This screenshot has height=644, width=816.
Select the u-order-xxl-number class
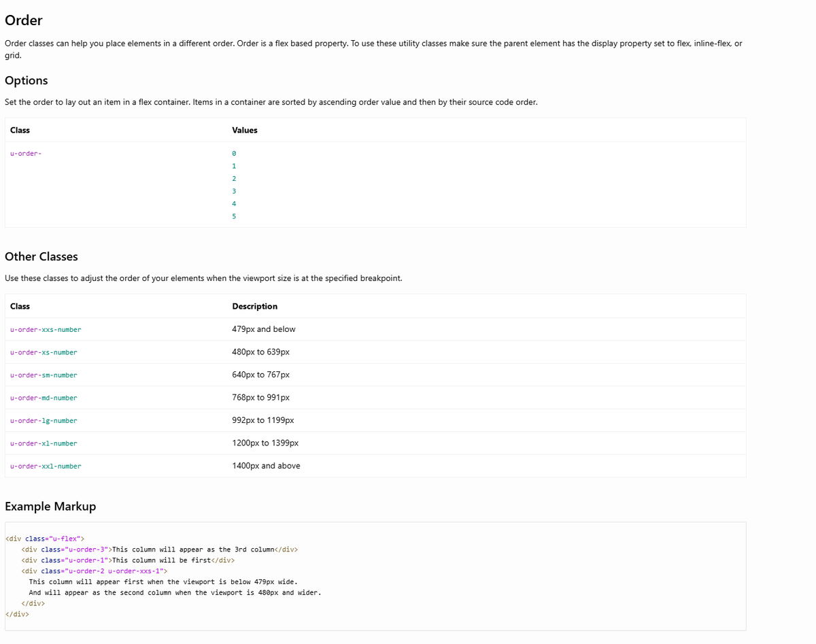[x=46, y=467]
